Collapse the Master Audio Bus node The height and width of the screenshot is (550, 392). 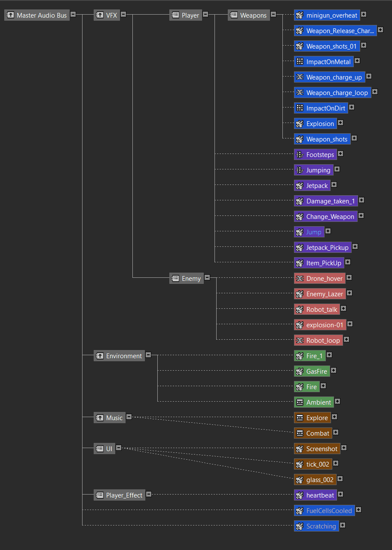73,14
